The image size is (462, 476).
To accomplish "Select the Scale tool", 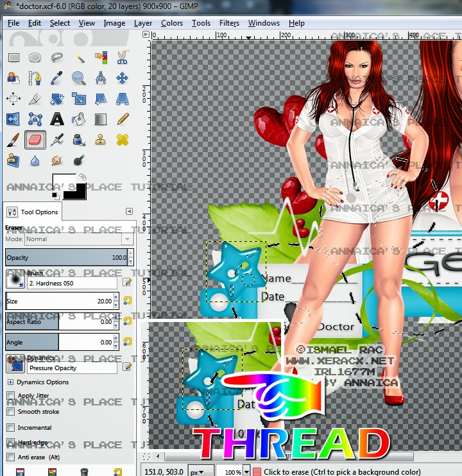I will point(79,99).
